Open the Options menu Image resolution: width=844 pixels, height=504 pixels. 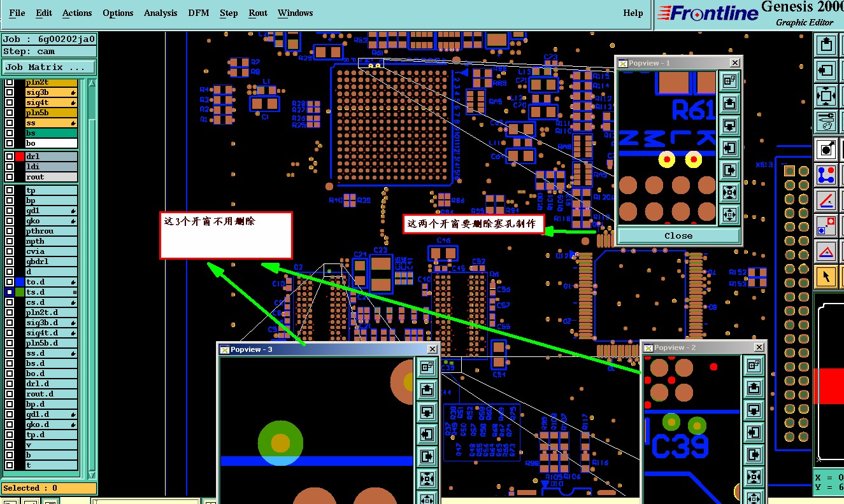(118, 13)
